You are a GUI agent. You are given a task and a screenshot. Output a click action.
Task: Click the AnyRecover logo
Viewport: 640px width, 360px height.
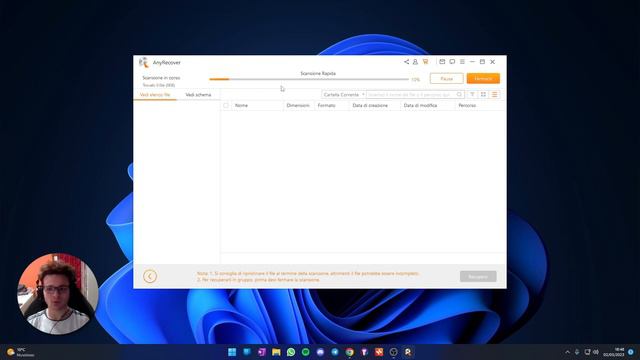pyautogui.click(x=144, y=62)
